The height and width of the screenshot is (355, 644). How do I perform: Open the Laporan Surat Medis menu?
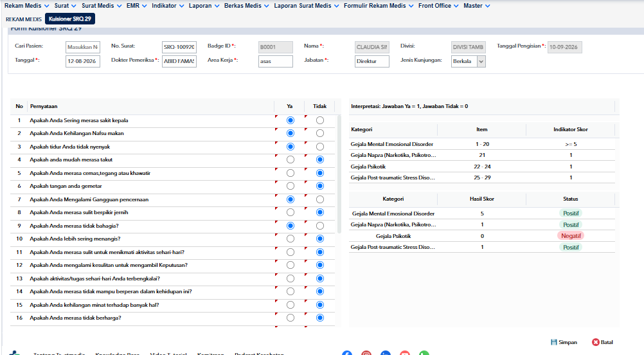pyautogui.click(x=307, y=6)
